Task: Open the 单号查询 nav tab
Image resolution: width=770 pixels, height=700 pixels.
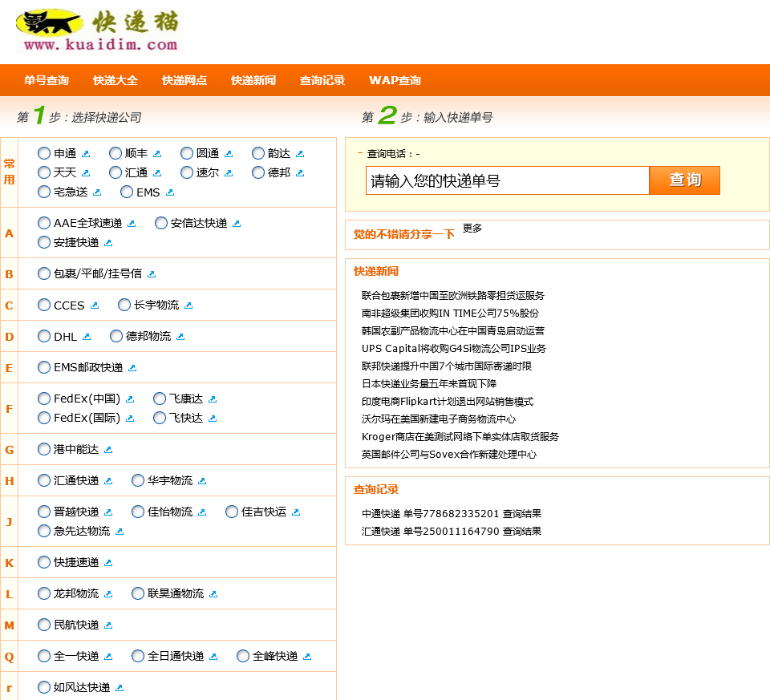Action: (47, 80)
